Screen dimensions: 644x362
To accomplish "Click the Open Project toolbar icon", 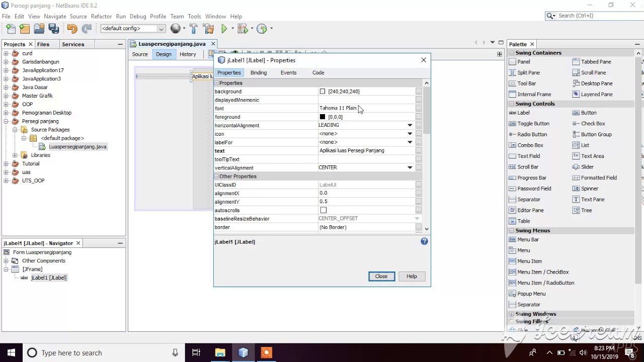I will pos(39,29).
